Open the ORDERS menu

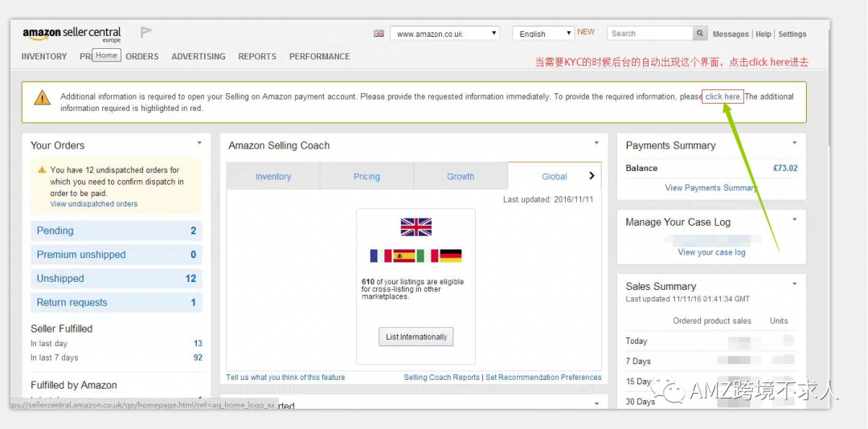click(x=142, y=56)
